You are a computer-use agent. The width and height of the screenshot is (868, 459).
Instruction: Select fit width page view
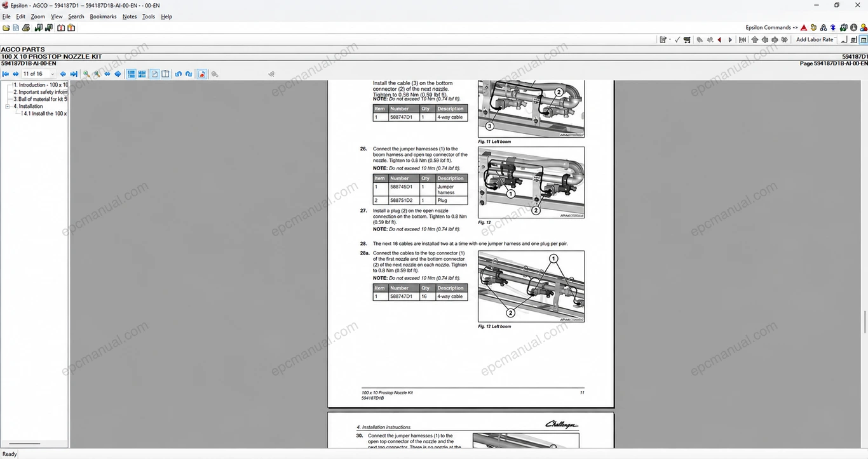(107, 74)
